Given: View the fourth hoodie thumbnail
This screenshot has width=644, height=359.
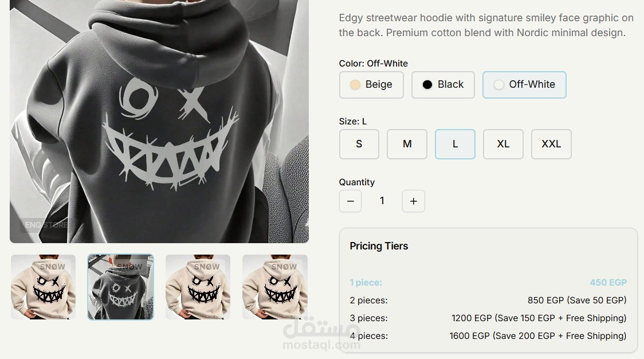Looking at the screenshot, I should [x=275, y=287].
